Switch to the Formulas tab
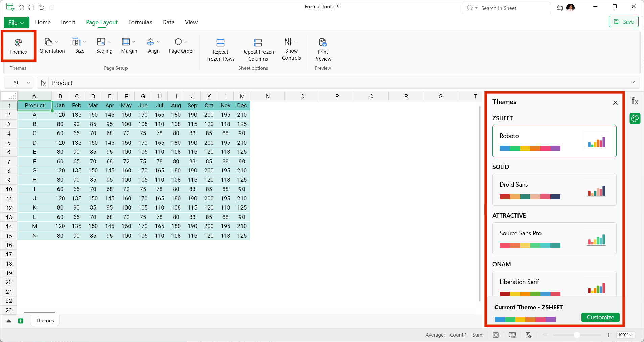Viewport: 644px width, 342px height. click(140, 22)
